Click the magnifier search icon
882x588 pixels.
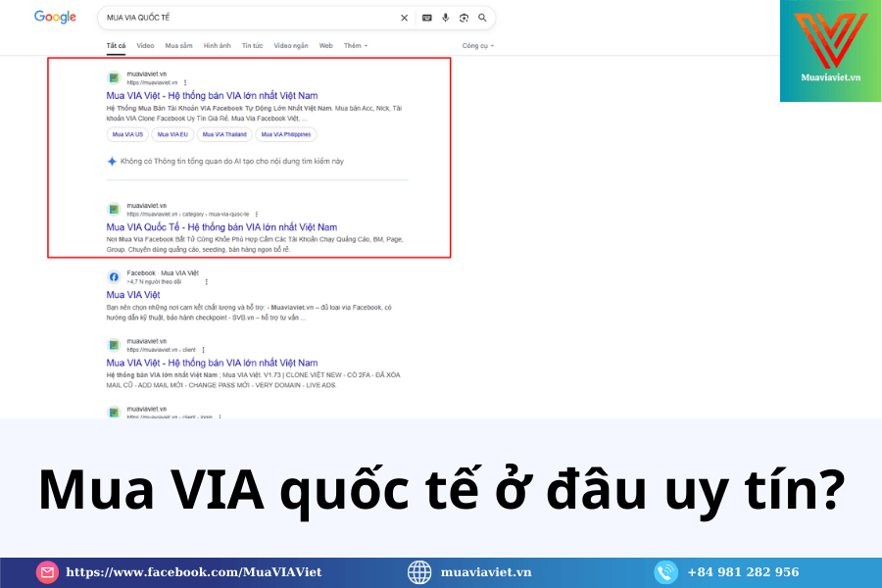click(482, 18)
